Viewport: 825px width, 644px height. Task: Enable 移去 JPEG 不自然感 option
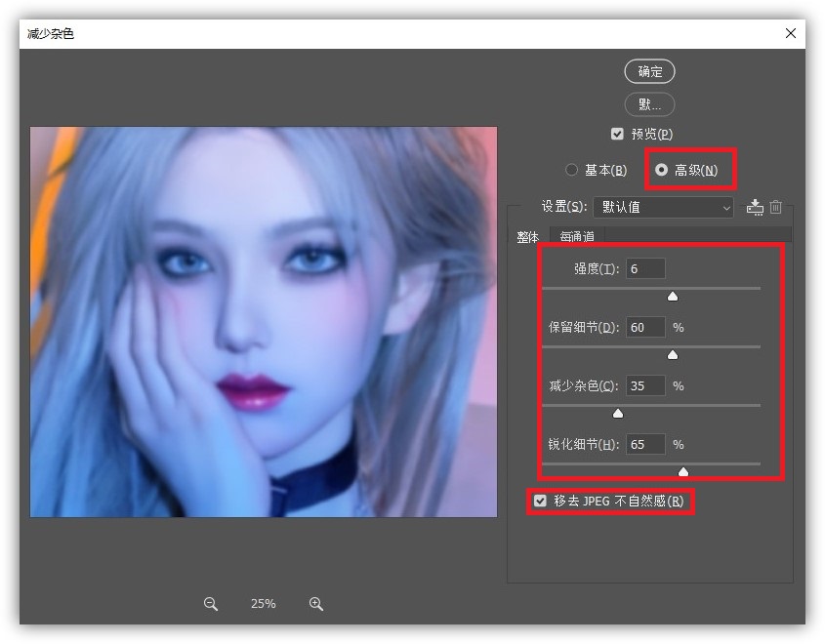pyautogui.click(x=540, y=503)
